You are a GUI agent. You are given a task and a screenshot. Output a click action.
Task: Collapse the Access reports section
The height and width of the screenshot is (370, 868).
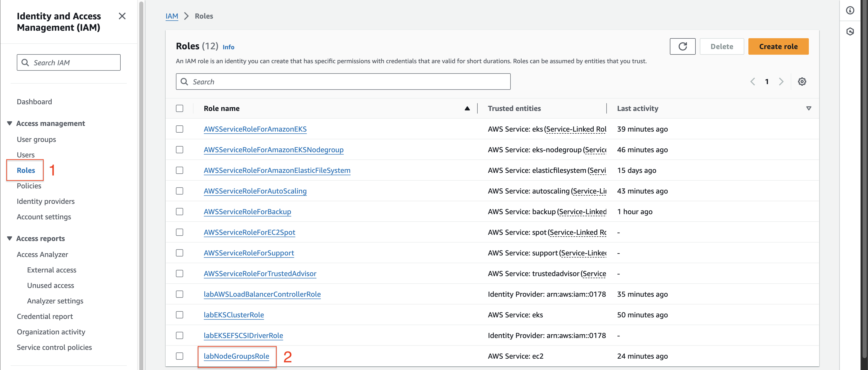[x=10, y=238]
